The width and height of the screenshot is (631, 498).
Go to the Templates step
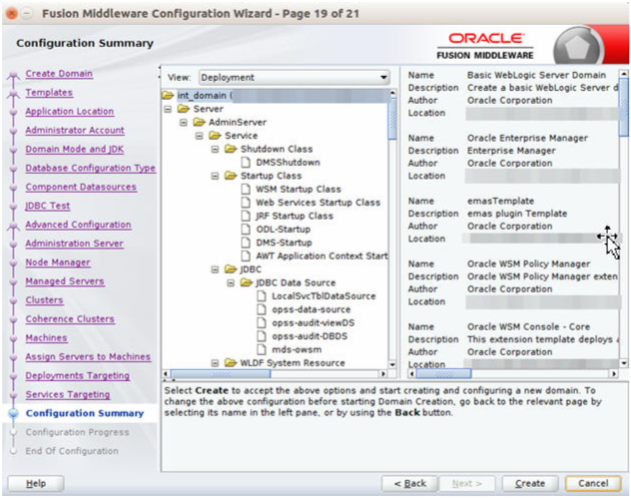coord(49,93)
